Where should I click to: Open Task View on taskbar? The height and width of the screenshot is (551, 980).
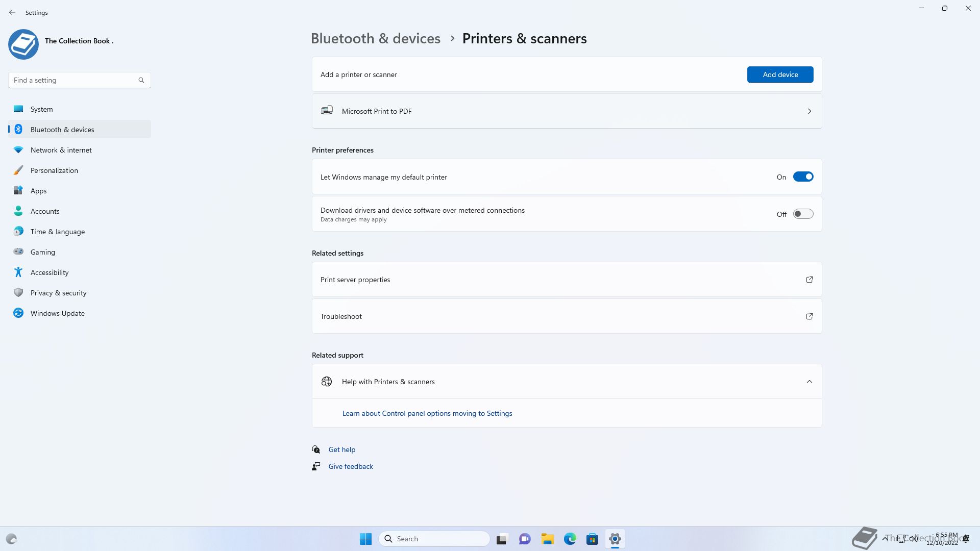pyautogui.click(x=502, y=539)
